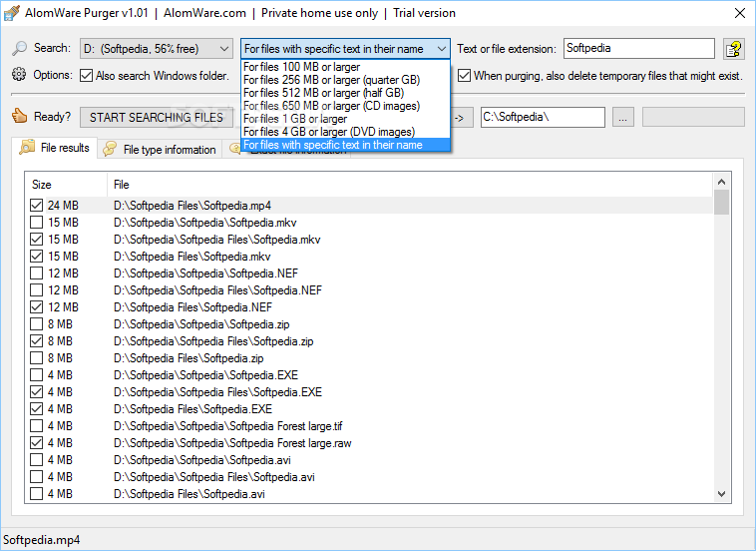Sort by the File column header
The width and height of the screenshot is (756, 551).
tap(410, 185)
